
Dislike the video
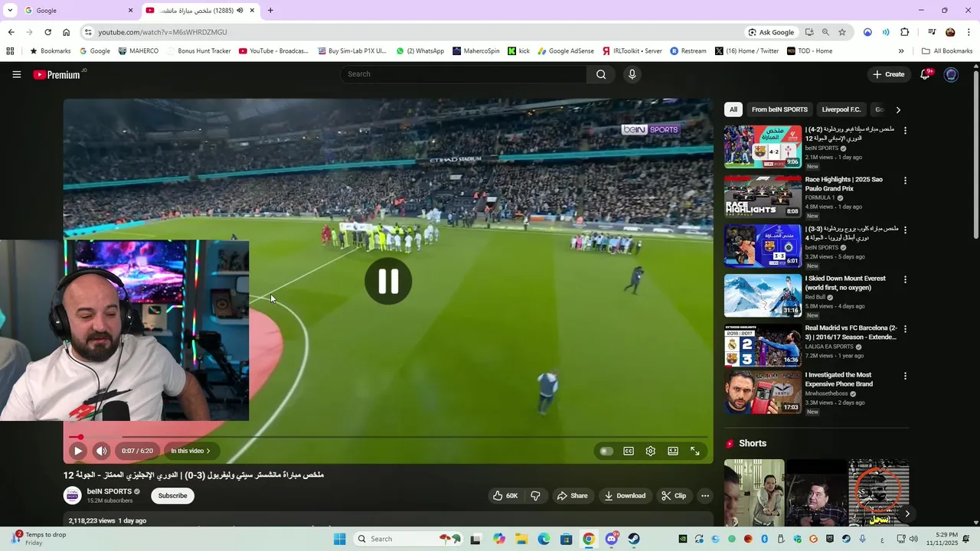tap(535, 496)
